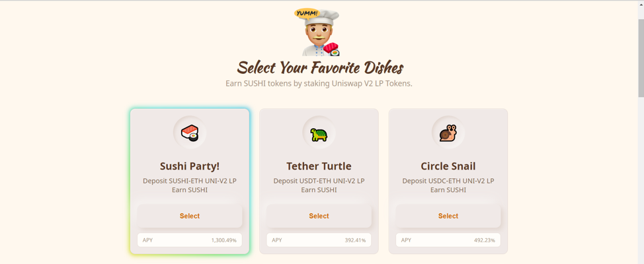Click the Circle Snail card title

[x=448, y=166]
